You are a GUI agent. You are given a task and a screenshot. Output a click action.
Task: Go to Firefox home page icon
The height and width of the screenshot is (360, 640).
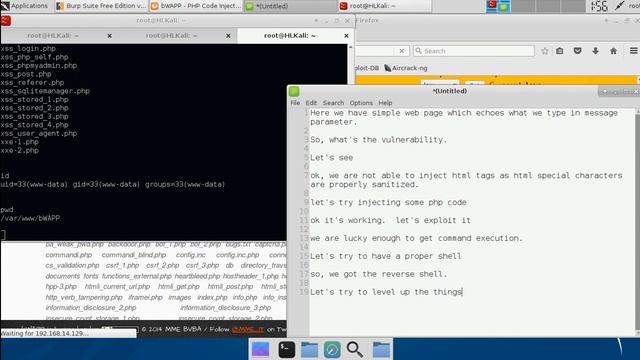(613, 51)
